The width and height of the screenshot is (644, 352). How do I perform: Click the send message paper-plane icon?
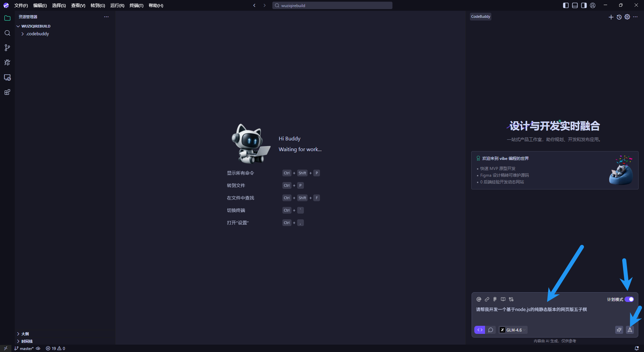[x=630, y=330]
